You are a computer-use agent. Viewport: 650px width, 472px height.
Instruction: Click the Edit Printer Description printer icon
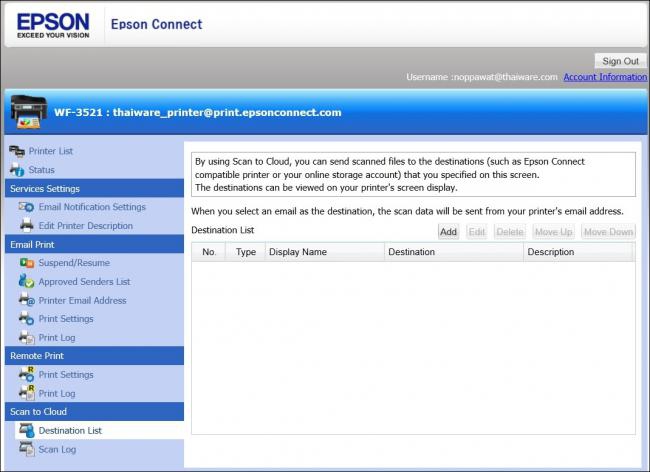27,225
